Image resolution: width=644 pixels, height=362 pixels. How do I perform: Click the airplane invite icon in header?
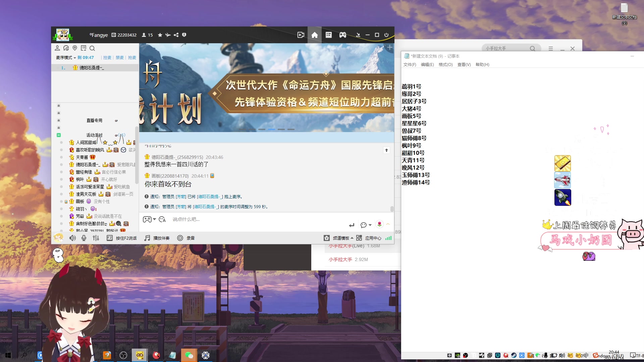[168, 35]
